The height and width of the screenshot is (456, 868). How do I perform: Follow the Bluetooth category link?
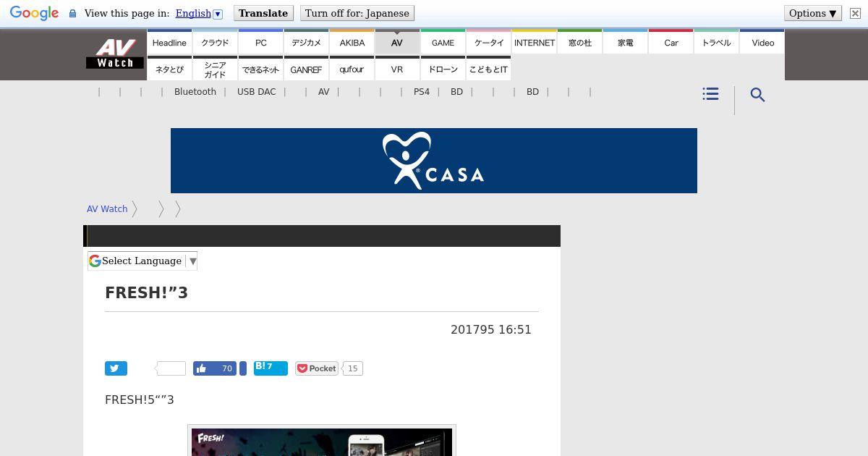click(x=195, y=92)
